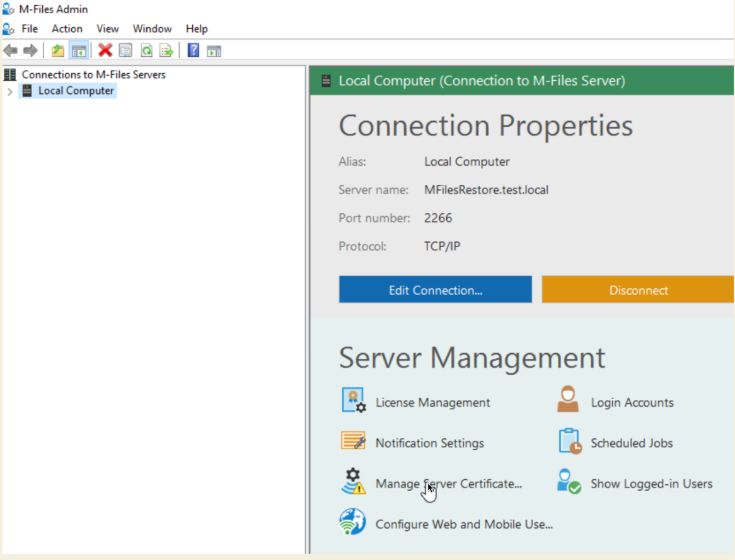The width and height of the screenshot is (735, 560).
Task: Open the Show Logged-in Users link
Action: pos(652,484)
